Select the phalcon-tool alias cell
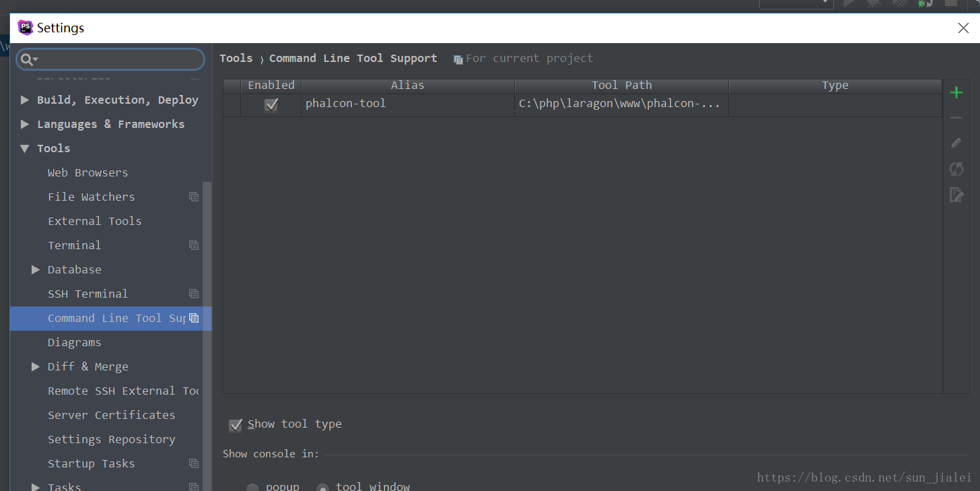The height and width of the screenshot is (491, 980). click(408, 104)
